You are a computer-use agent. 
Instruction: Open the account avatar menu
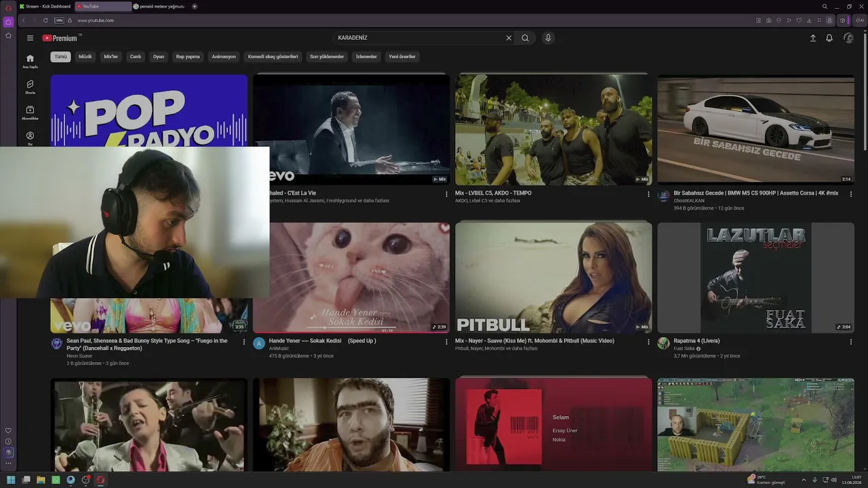[x=848, y=38]
